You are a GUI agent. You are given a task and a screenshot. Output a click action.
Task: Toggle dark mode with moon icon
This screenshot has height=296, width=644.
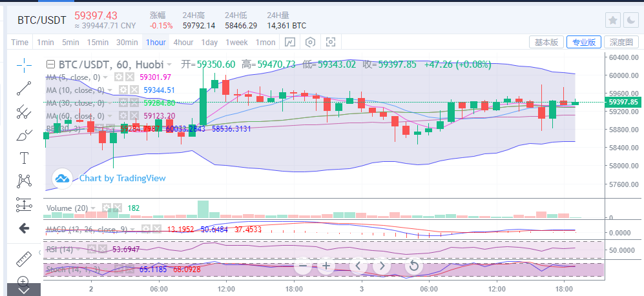[630, 21]
